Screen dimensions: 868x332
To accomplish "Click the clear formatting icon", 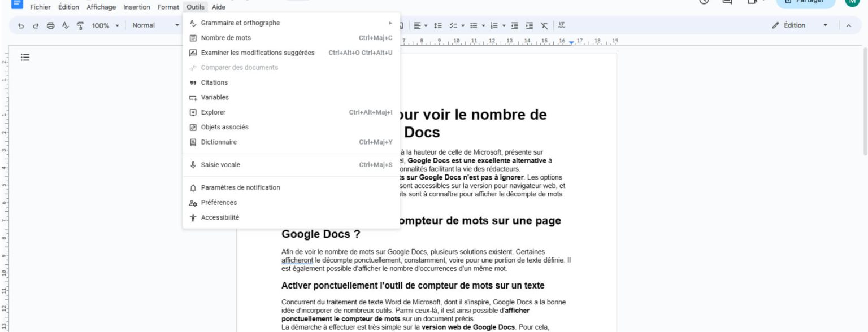I will coord(544,25).
